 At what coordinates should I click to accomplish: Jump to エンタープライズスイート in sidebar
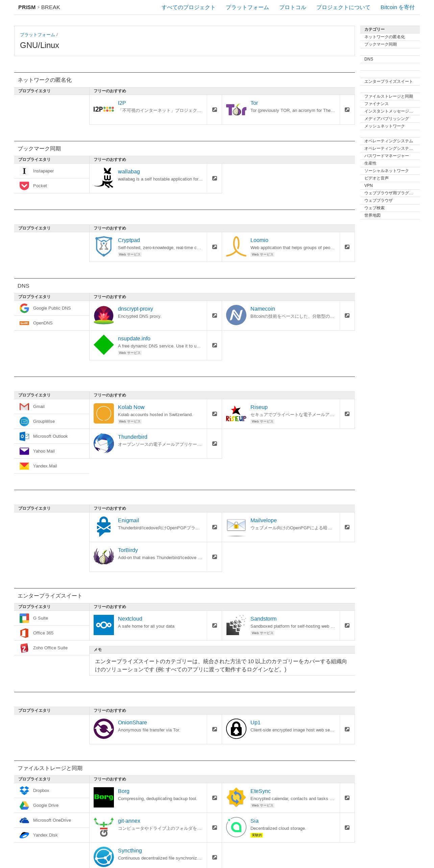pos(390,81)
